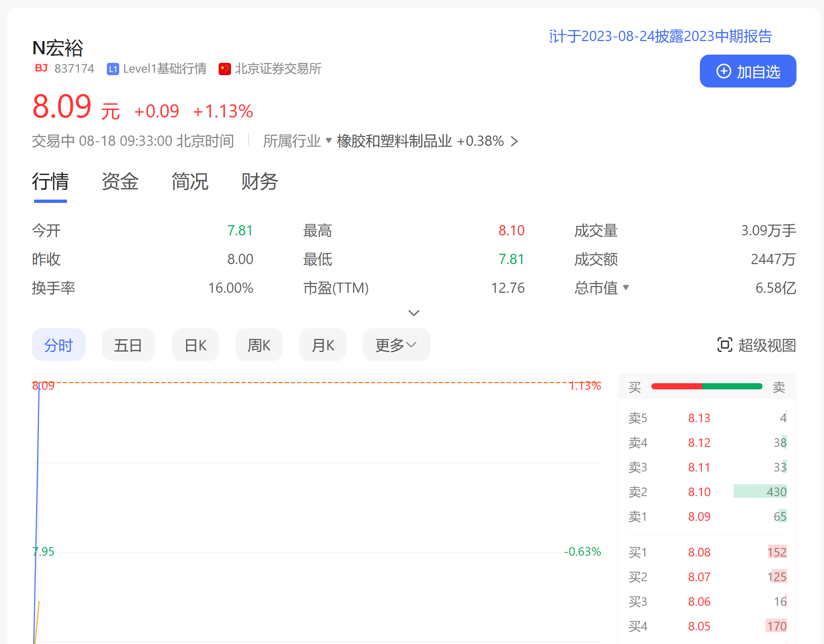Viewport: 824px width, 644px height.
Task: Switch chart to 日K view
Action: point(195,345)
